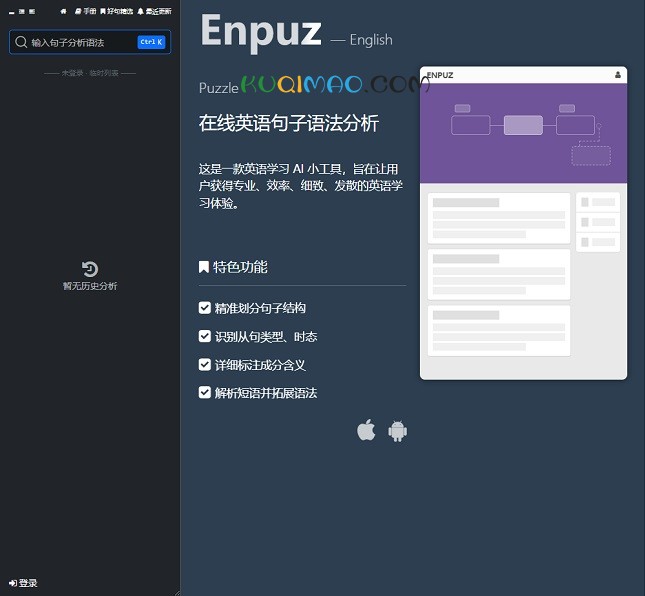The width and height of the screenshot is (645, 596).
Task: Open the 手册 manual link
Action: [x=86, y=12]
